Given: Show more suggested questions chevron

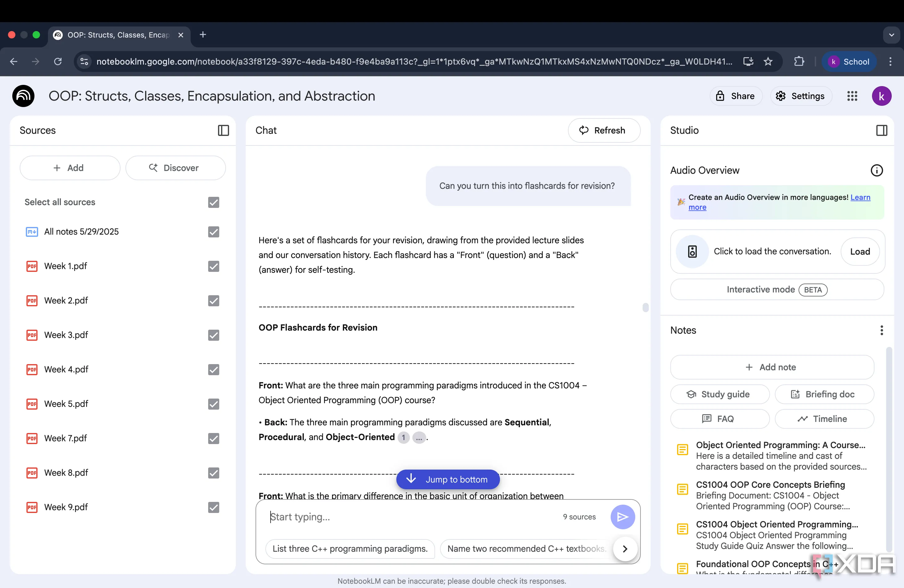Looking at the screenshot, I should point(625,549).
